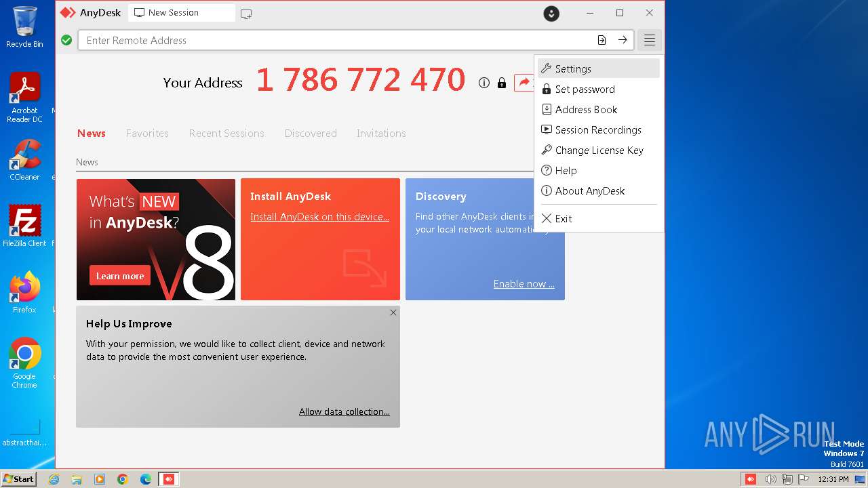Click Exit in the menu
The height and width of the screenshot is (488, 868).
coord(598,218)
